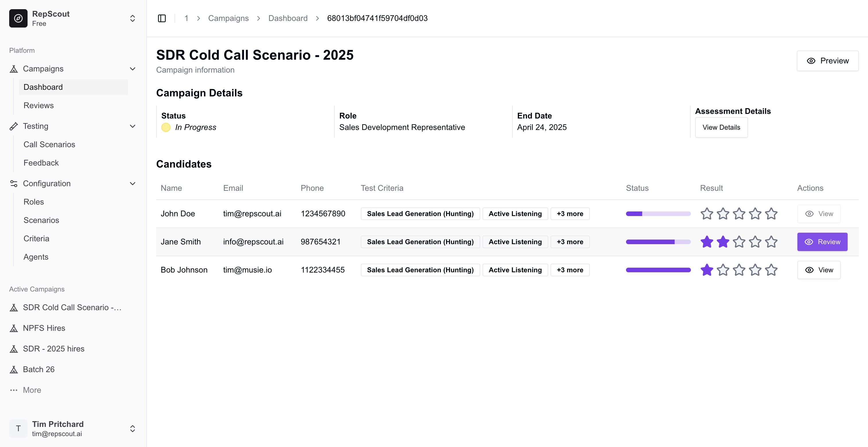Toggle the sidebar panel icon

pos(162,18)
